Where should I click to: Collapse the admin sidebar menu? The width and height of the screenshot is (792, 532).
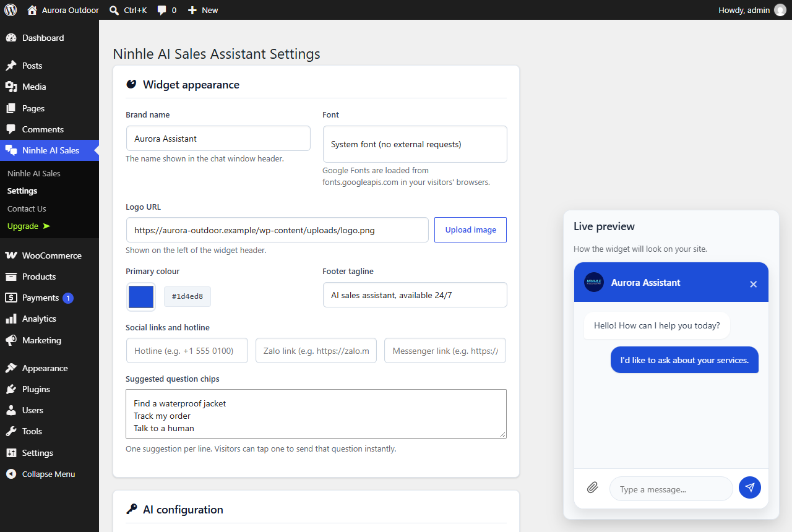(49, 474)
